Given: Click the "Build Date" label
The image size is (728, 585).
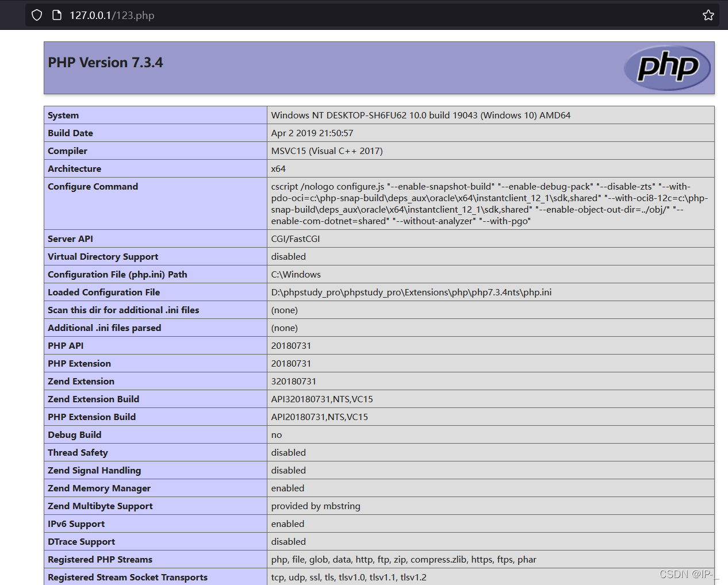Looking at the screenshot, I should pyautogui.click(x=70, y=133).
